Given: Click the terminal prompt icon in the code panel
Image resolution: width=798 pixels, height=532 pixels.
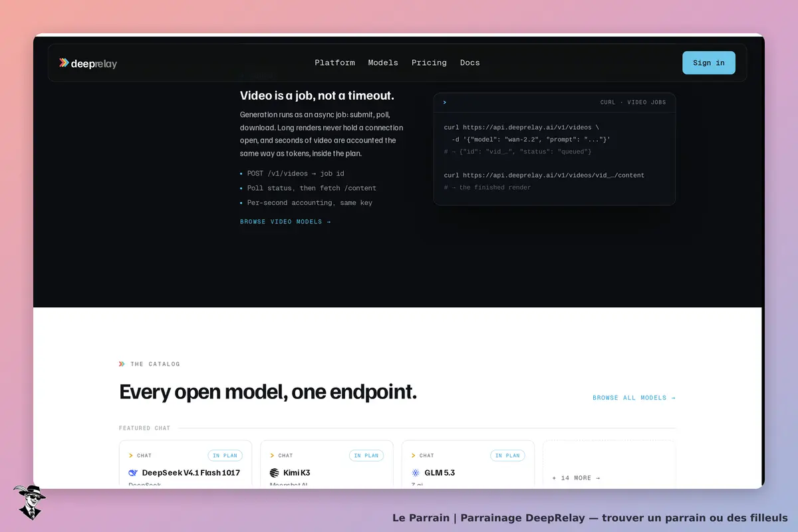Looking at the screenshot, I should coord(444,102).
